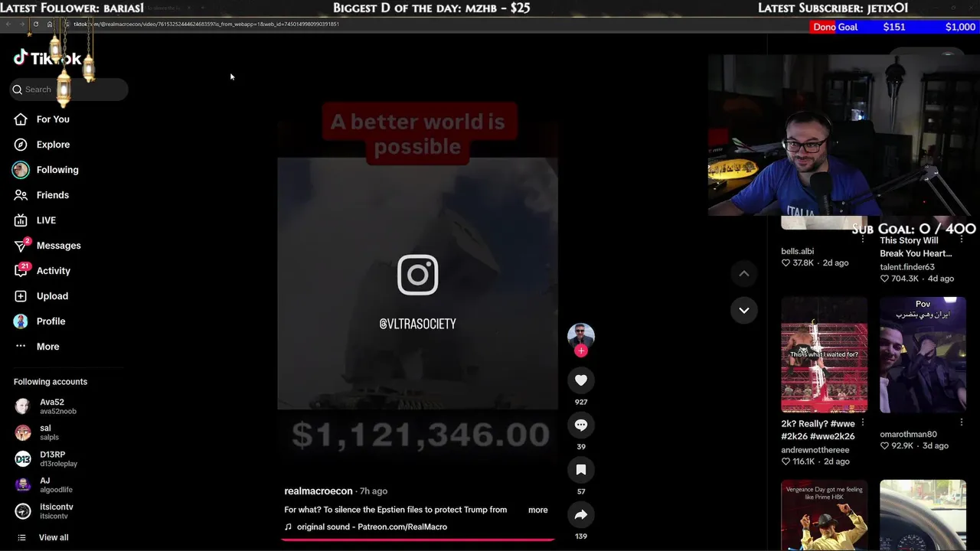Click the Upload option
This screenshot has width=980, height=551.
(x=41, y=296)
